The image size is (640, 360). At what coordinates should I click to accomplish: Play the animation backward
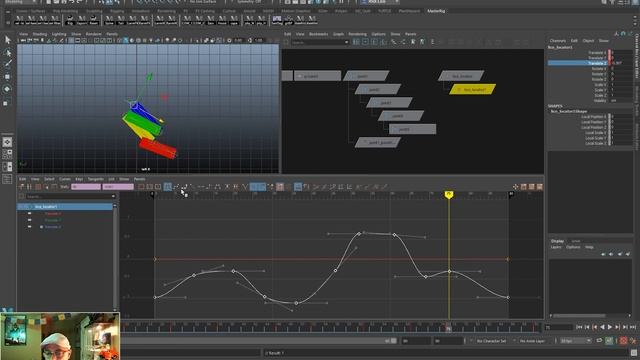[602, 327]
